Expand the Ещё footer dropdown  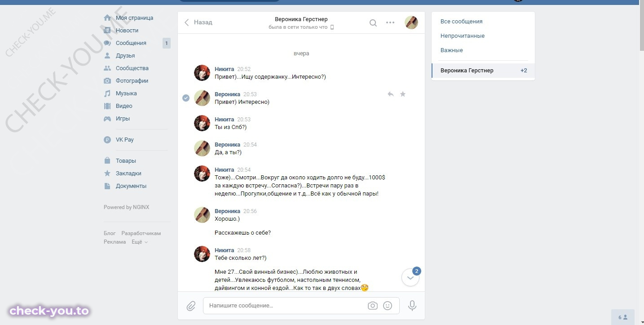click(139, 242)
